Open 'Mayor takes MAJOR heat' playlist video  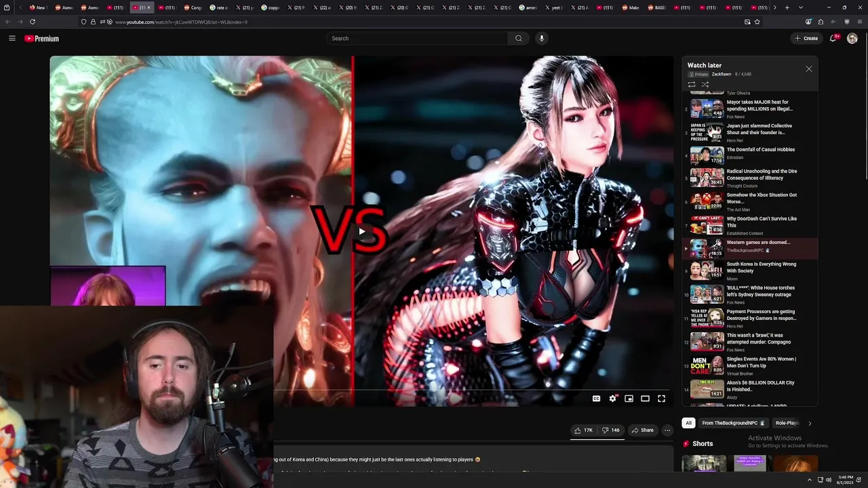click(750, 108)
